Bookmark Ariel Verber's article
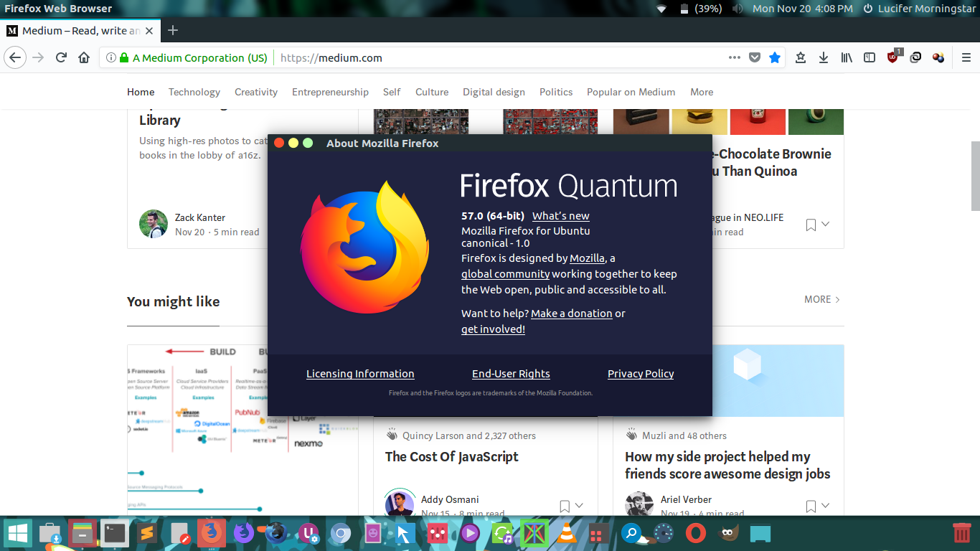 [811, 507]
